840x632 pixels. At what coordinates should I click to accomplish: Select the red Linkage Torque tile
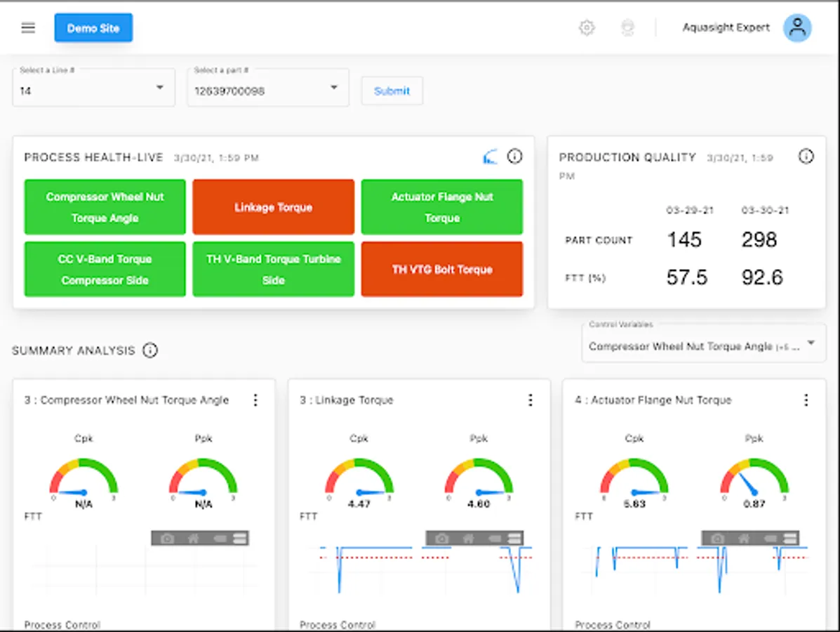(x=273, y=207)
